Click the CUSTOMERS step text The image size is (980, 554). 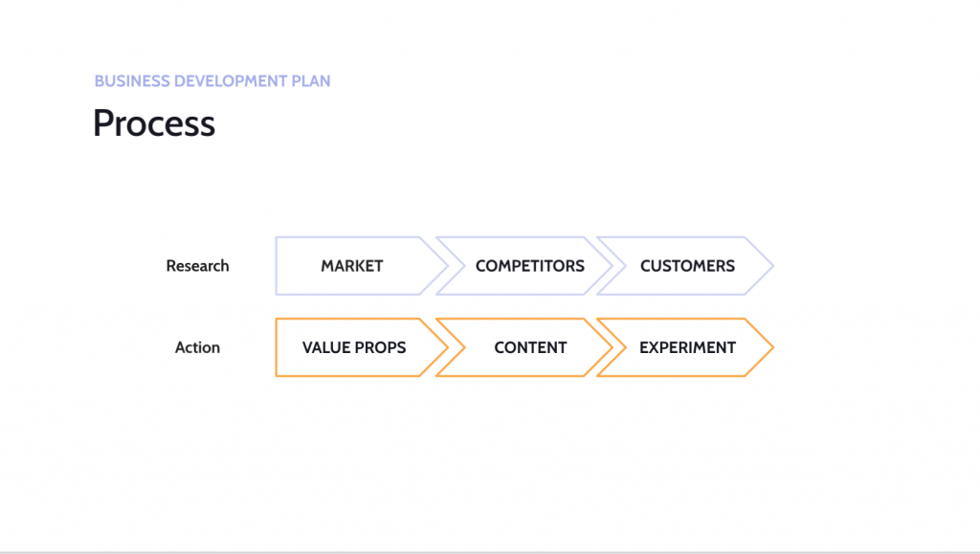[x=687, y=266]
